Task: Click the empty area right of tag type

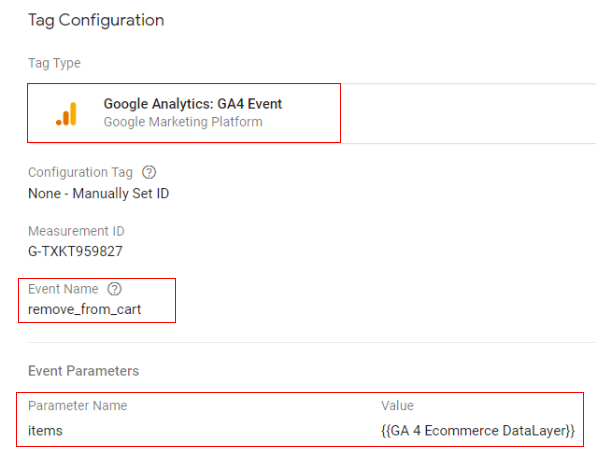Action: (468, 113)
